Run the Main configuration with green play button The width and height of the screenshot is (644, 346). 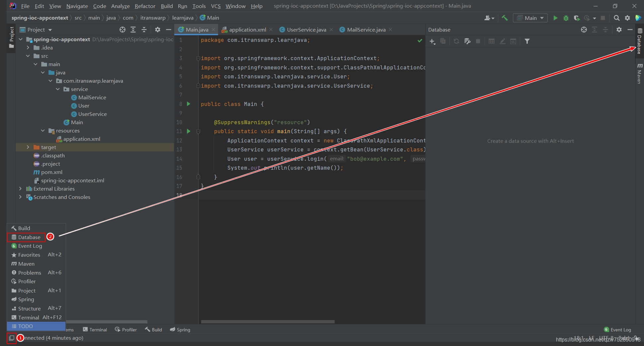(555, 18)
